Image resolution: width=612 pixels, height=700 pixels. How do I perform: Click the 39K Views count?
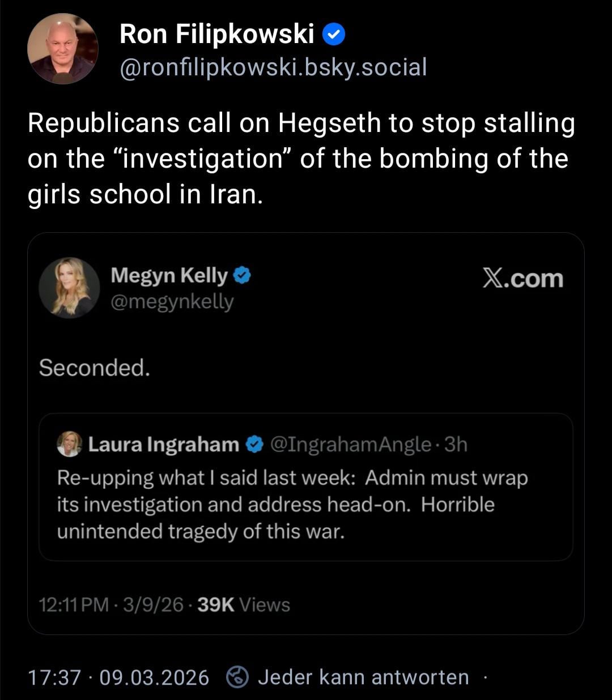pos(244,605)
